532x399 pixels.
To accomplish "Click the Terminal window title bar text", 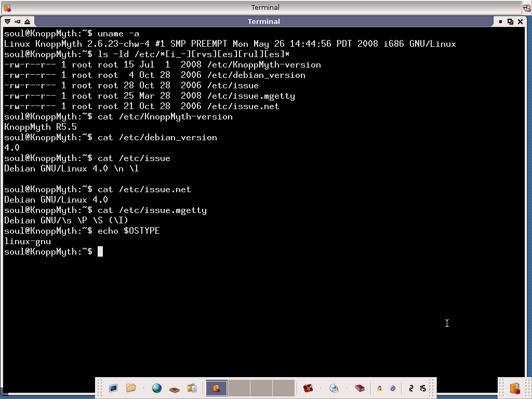I will pos(263,21).
